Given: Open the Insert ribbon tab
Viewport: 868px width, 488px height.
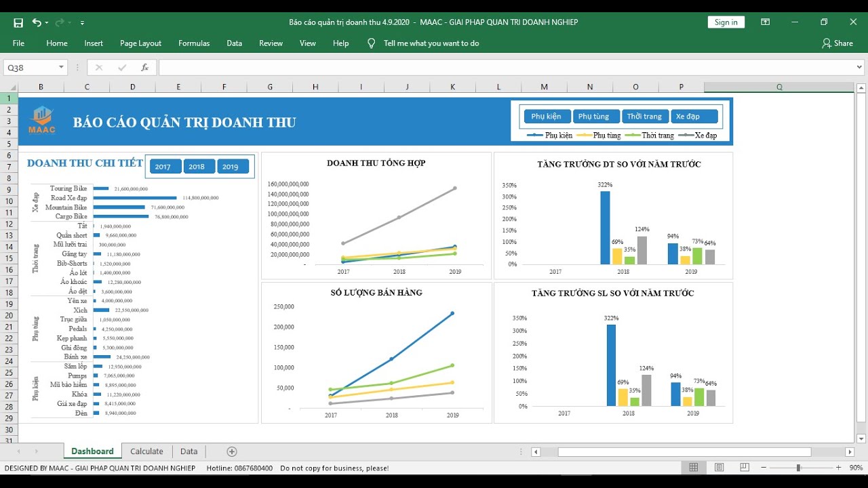Looking at the screenshot, I should (x=94, y=43).
